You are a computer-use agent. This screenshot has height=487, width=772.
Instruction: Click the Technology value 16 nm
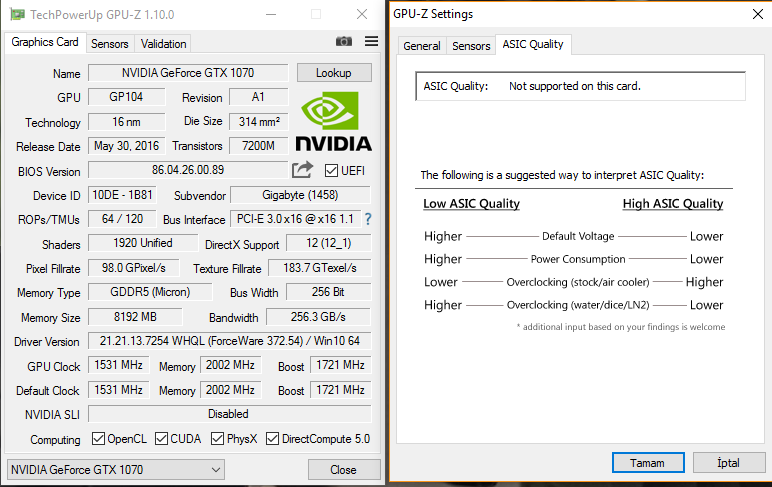(127, 122)
